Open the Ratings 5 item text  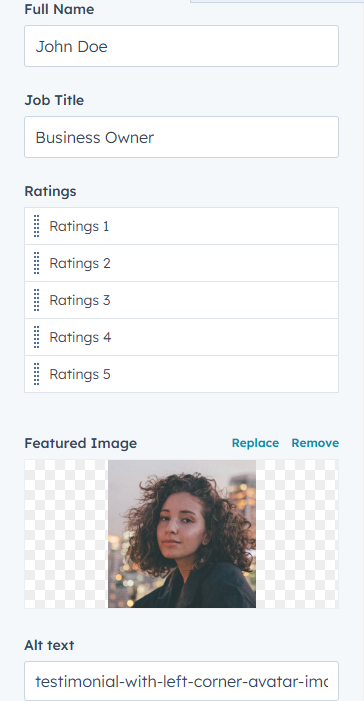coord(80,374)
